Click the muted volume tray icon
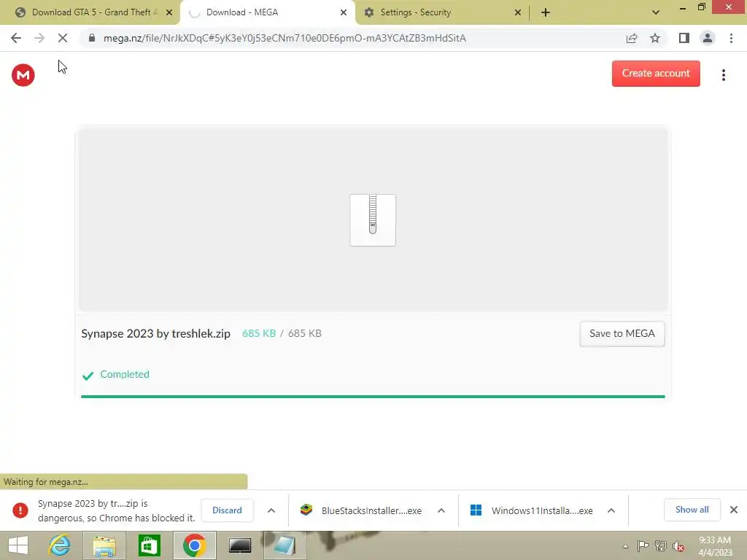Viewport: 747px width, 560px height. coord(678,546)
